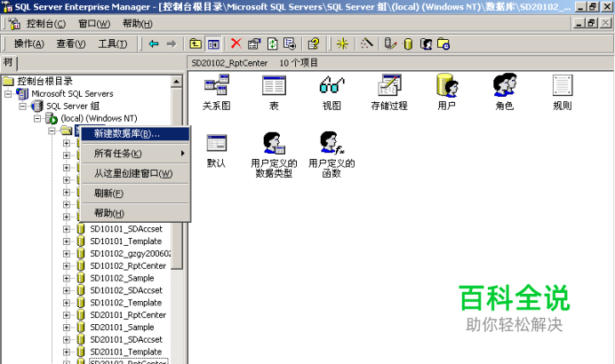Open the 控制台(C) menu
615x364 pixels.
point(46,24)
